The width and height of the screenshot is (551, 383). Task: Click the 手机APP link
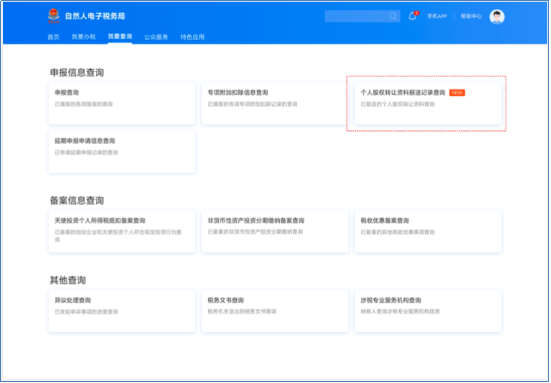(437, 16)
